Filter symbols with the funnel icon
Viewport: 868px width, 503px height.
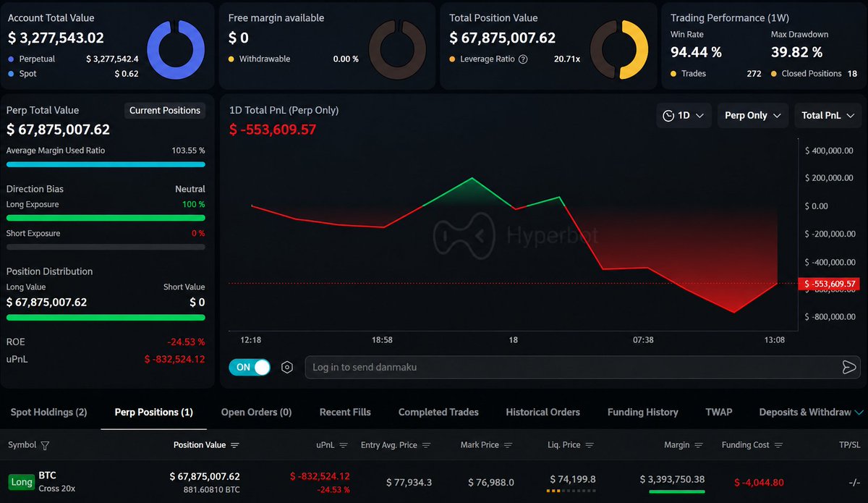(46, 445)
